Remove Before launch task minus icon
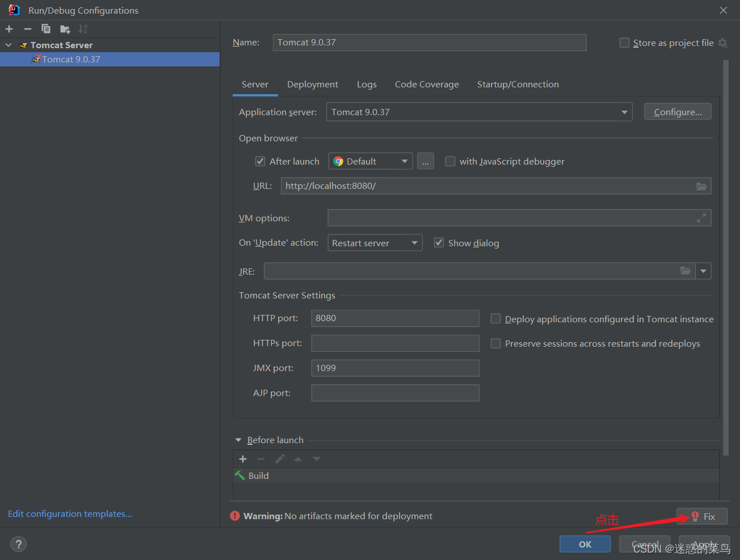Viewport: 740px width, 560px height. 261,459
